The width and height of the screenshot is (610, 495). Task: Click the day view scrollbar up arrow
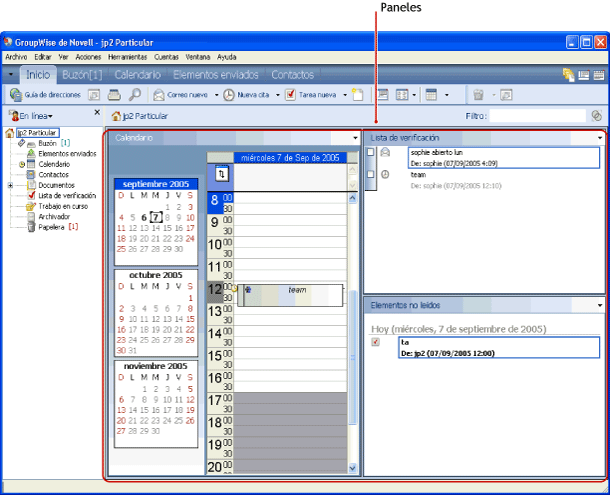tap(352, 198)
